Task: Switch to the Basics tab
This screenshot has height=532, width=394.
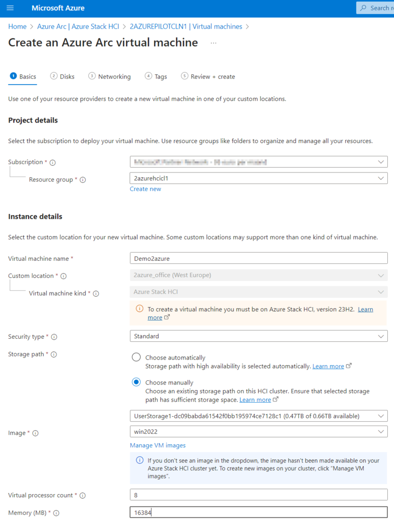Action: click(23, 77)
